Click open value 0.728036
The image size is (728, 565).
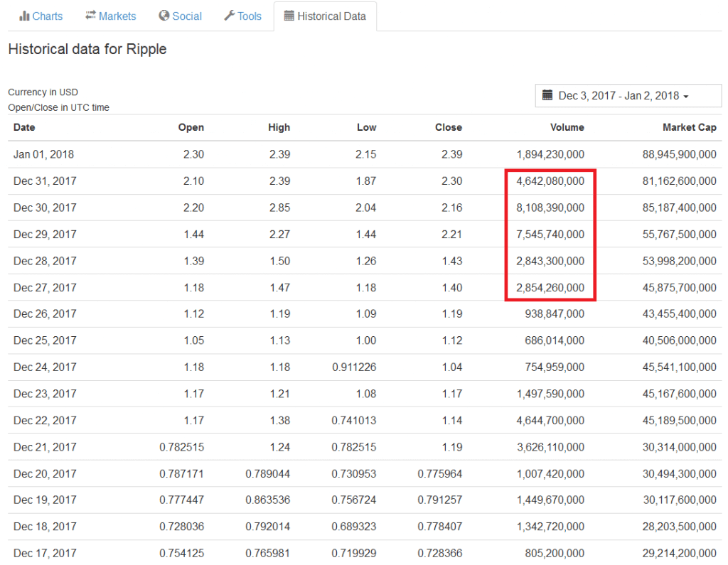coord(182,527)
